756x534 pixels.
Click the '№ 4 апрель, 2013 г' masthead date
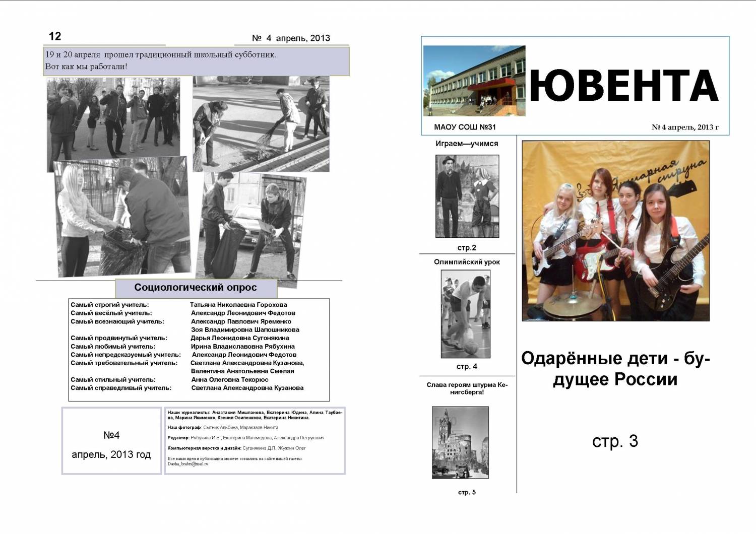[685, 127]
